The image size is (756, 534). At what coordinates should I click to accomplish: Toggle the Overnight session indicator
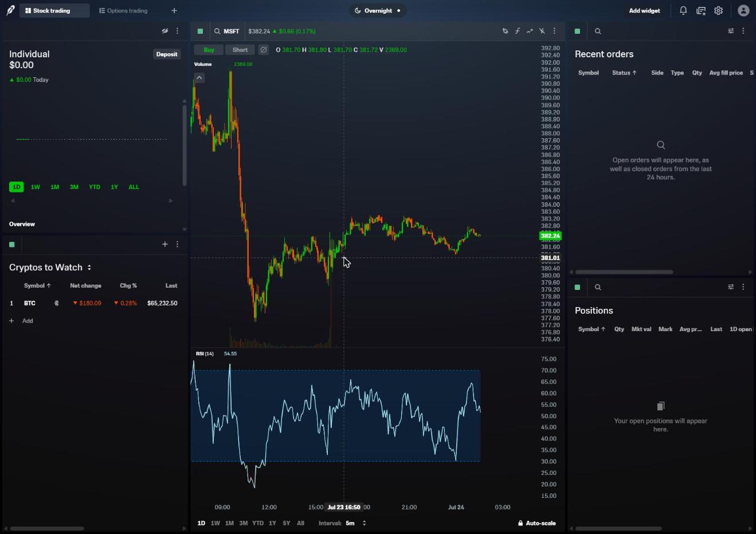pos(378,10)
